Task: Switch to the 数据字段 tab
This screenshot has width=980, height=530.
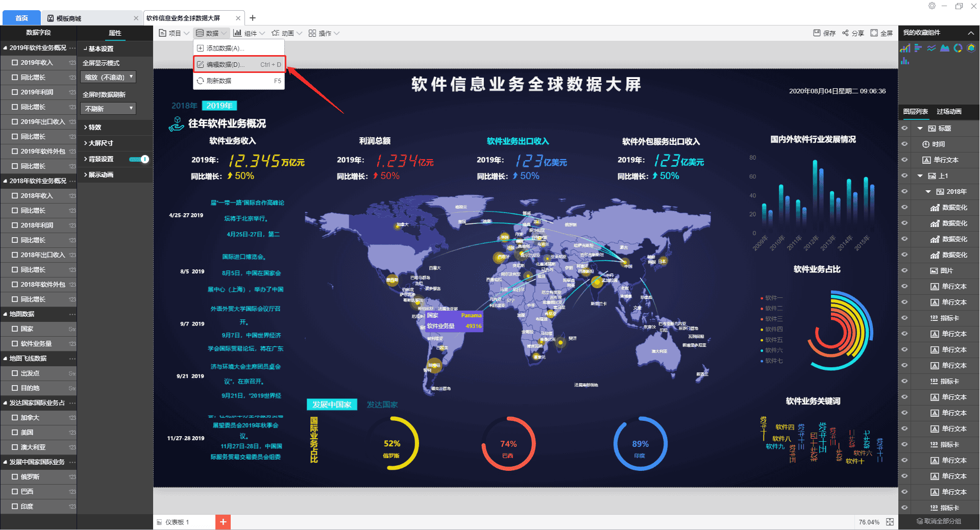Action: tap(38, 33)
